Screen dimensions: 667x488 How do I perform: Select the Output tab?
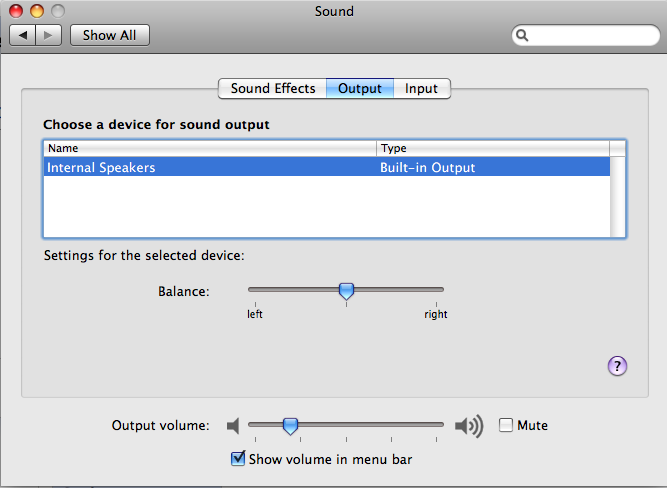360,88
